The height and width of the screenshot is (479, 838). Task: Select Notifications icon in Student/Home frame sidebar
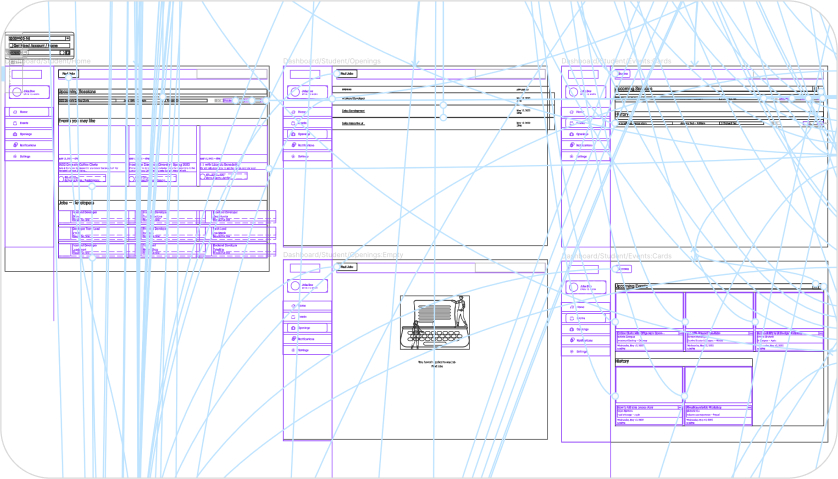15,145
